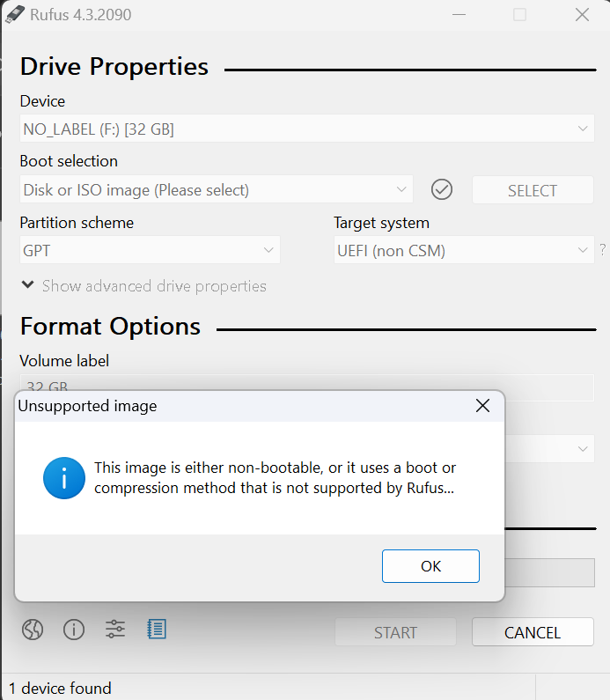
Task: Click the CANCEL button
Action: click(533, 632)
